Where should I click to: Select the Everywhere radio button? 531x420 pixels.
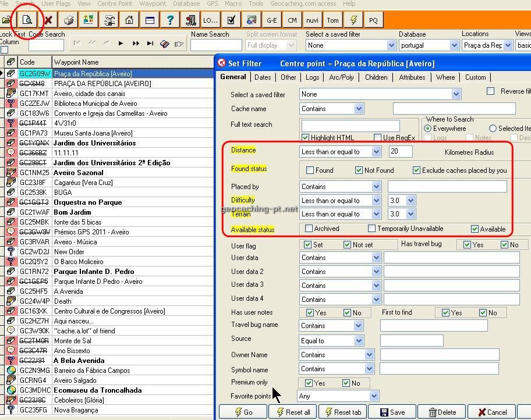[428, 129]
